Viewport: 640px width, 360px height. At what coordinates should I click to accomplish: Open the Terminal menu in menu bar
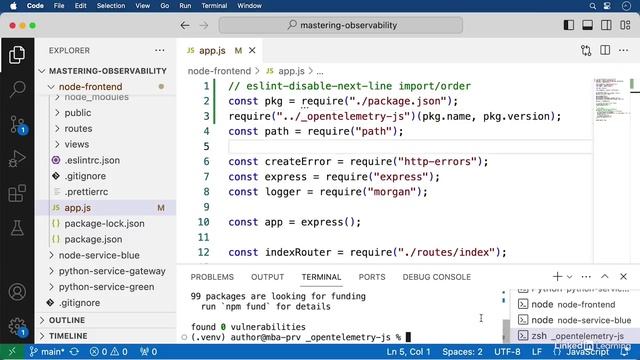214,6
